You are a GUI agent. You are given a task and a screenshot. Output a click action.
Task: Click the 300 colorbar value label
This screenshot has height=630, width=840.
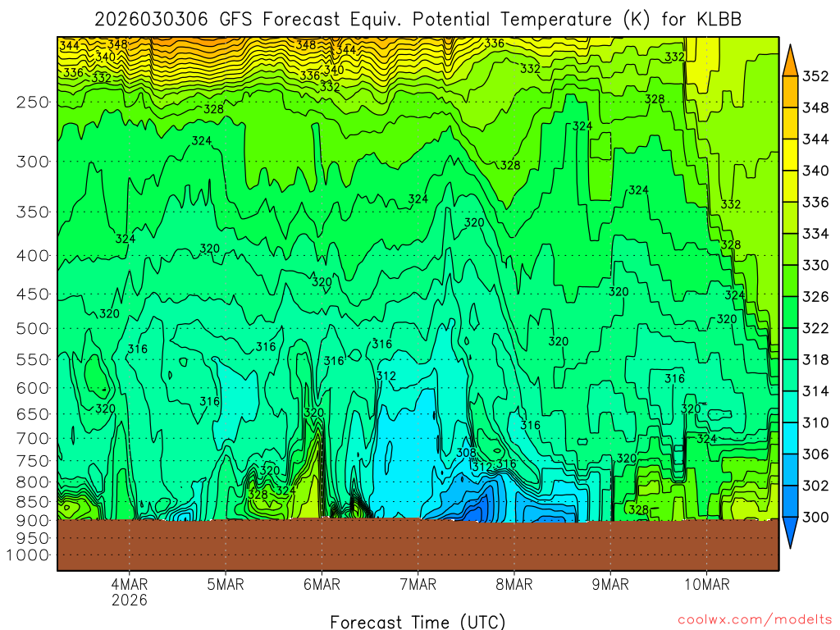(815, 517)
